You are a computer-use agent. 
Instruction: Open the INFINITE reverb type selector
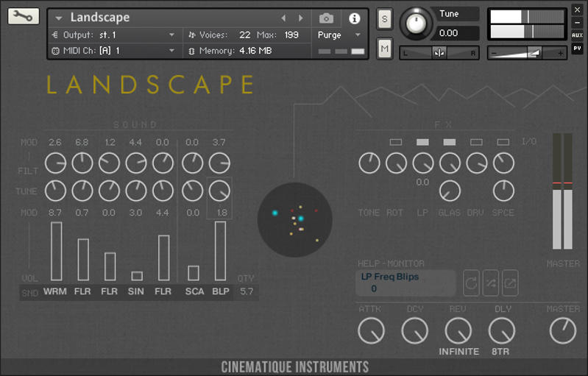(x=459, y=352)
